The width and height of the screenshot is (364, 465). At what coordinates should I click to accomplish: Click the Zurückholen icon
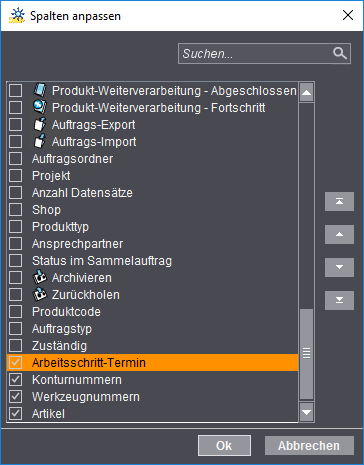click(40, 294)
